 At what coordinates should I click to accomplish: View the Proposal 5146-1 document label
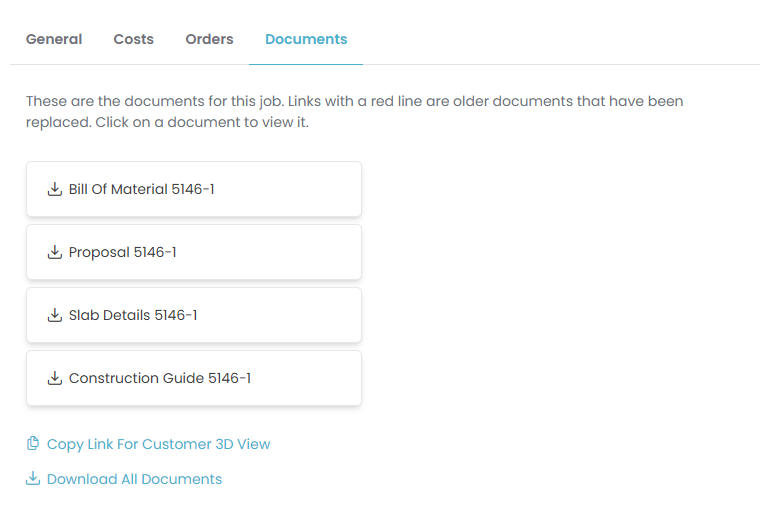(x=122, y=252)
